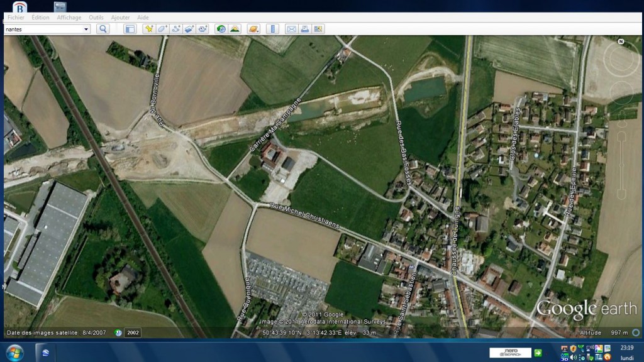The width and height of the screenshot is (644, 362).
Task: Record a tour with the camera icon
Action: (203, 29)
